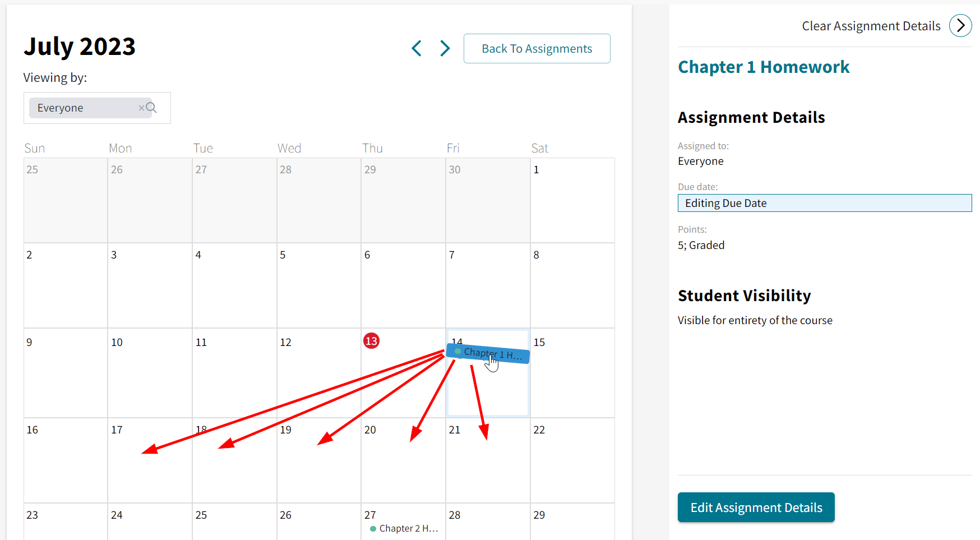Viewport: 980px width, 540px height.
Task: Navigate to the next month
Action: coord(445,48)
